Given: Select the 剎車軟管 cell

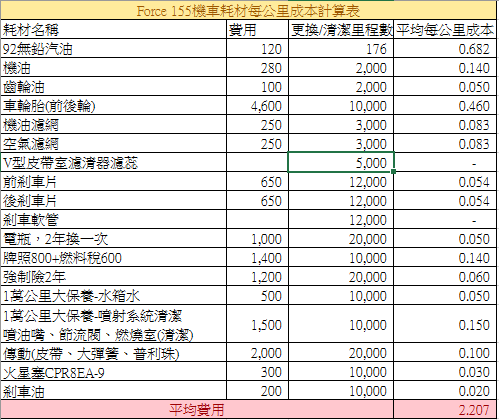Looking at the screenshot, I should 114,219.
